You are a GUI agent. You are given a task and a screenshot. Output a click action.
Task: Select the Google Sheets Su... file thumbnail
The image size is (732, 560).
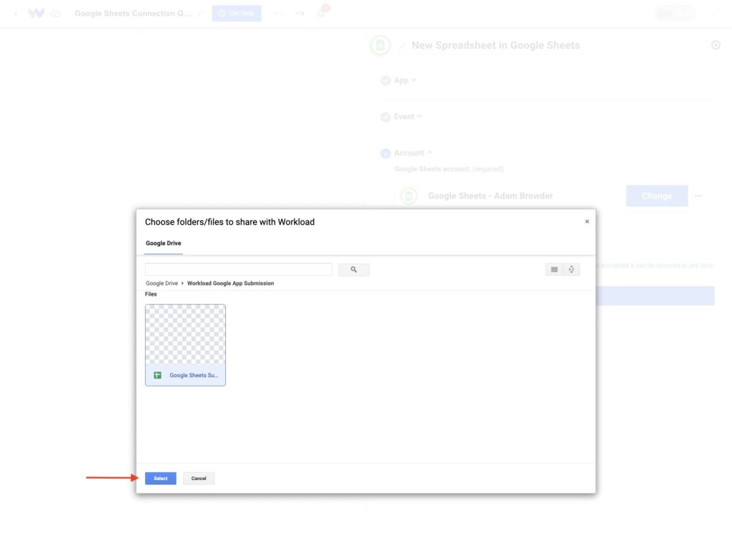click(x=185, y=345)
